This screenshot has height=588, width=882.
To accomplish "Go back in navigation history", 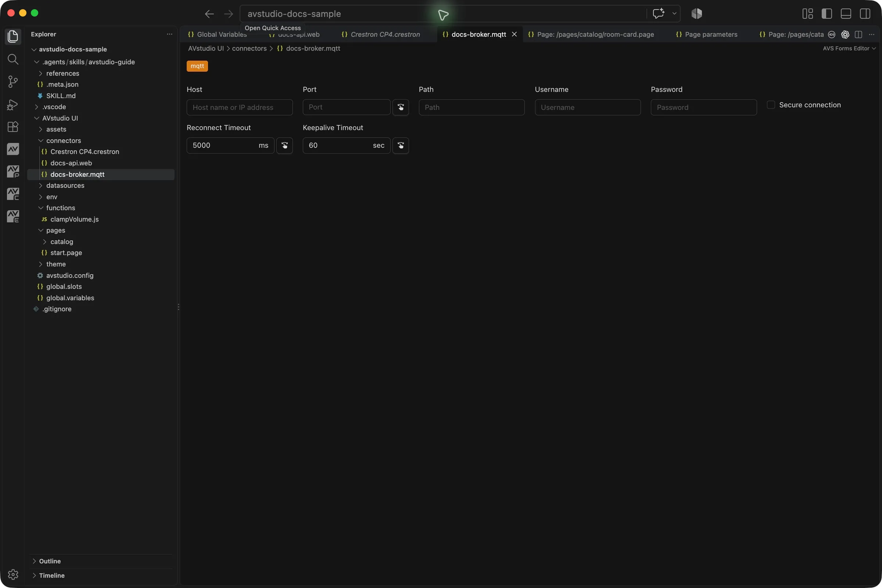I will (209, 14).
